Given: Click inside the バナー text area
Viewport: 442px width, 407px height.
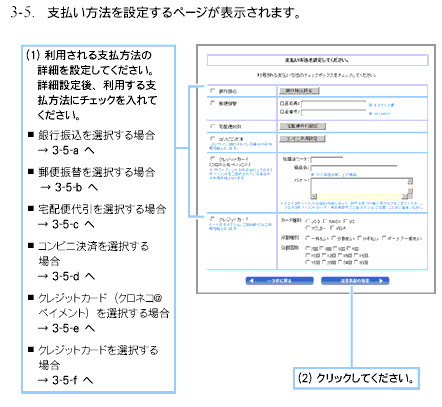Looking at the screenshot, I should 359,186.
